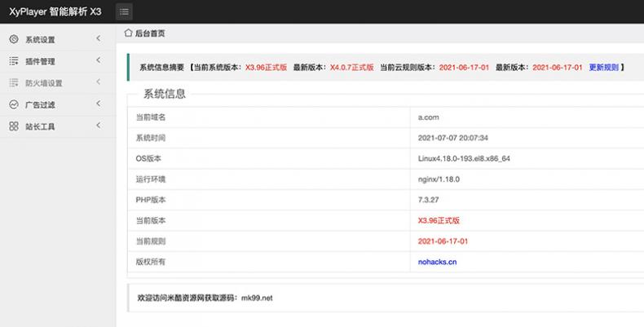Viewport: 644px width, 327px height.
Task: Click the 广告过滤 icon in sidebar
Action: pyautogui.click(x=14, y=104)
